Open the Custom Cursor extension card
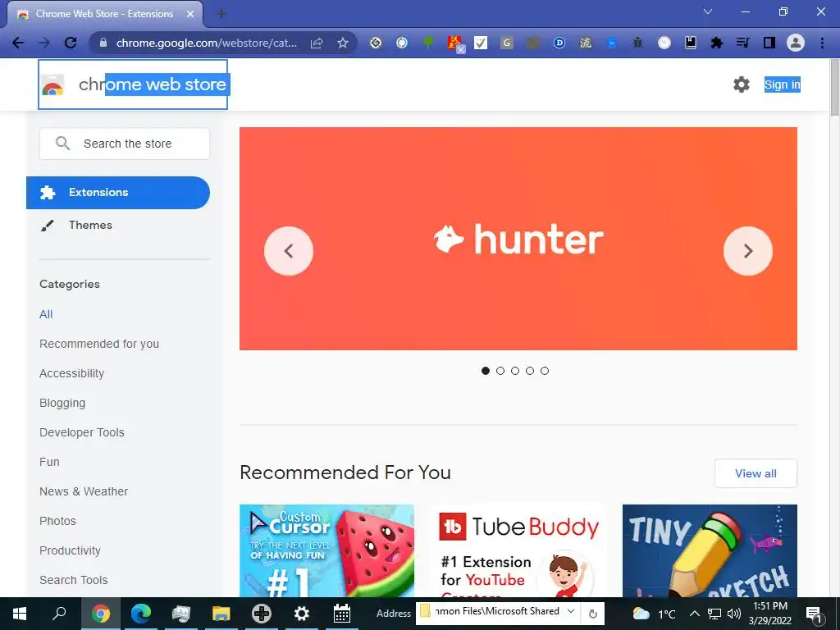Viewport: 840px width, 630px height. (326, 550)
